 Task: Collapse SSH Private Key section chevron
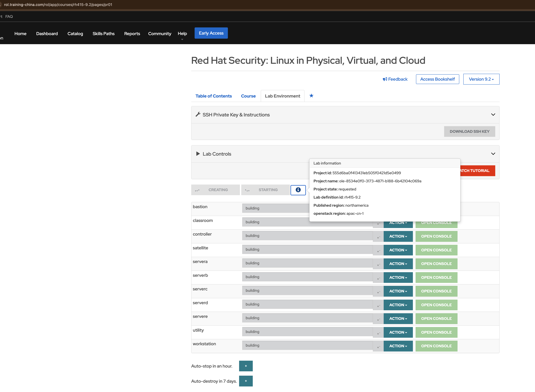tap(493, 115)
